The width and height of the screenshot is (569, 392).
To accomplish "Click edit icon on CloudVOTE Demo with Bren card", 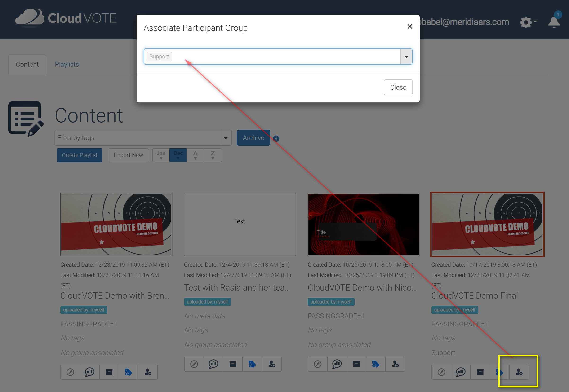I will (x=70, y=372).
